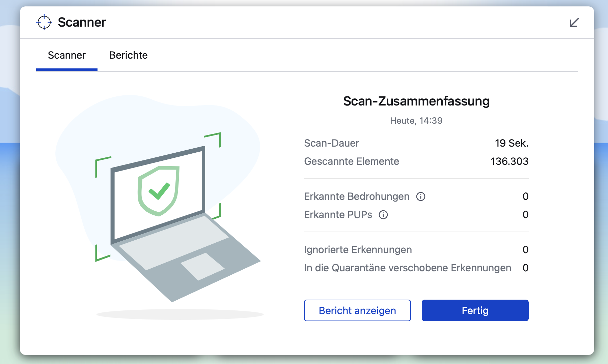Open the report with Bericht anzeigen
This screenshot has height=364, width=608.
(x=357, y=310)
